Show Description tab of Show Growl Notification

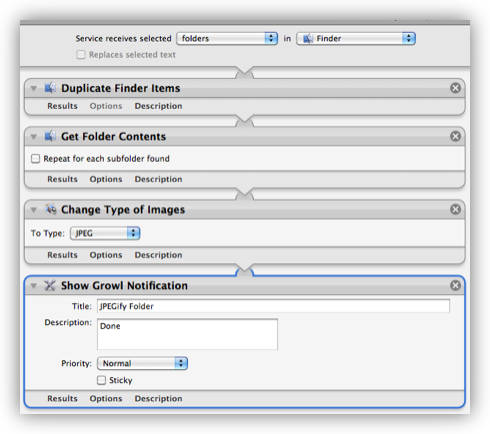click(x=158, y=399)
